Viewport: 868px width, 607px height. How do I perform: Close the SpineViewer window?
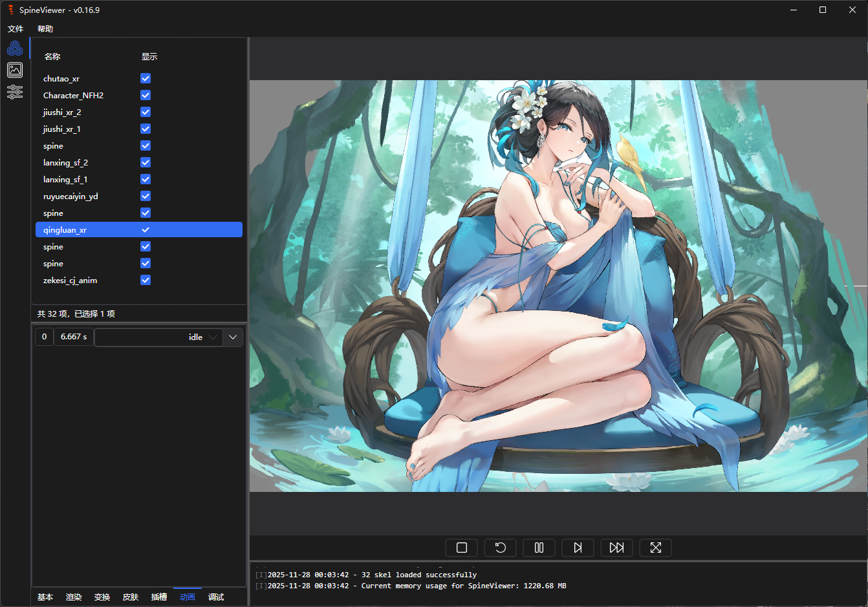coord(852,10)
